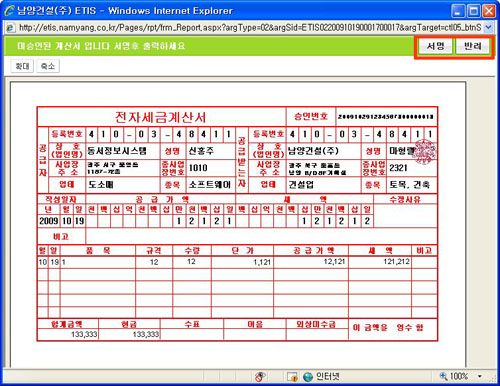Viewport: 500px width, 386px height.
Task: Click business type 건설업
Action: (301, 185)
